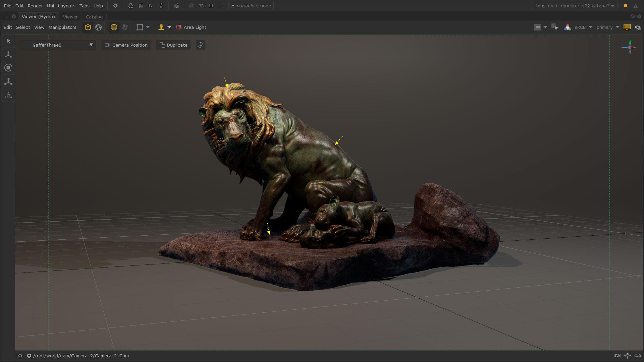Screen dimensions: 644x362
Task: Click the Duplicate button
Action: point(173,45)
